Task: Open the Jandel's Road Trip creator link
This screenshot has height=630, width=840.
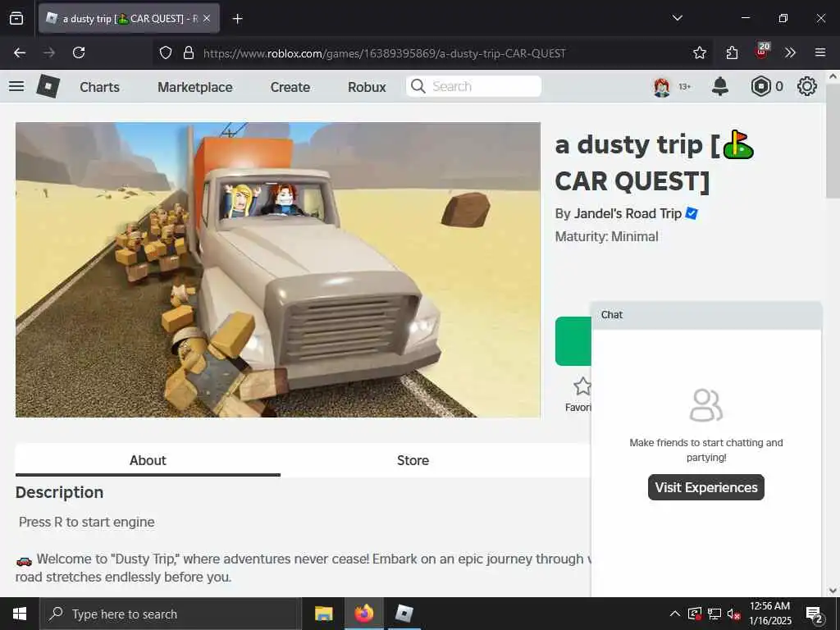Action: click(x=628, y=214)
